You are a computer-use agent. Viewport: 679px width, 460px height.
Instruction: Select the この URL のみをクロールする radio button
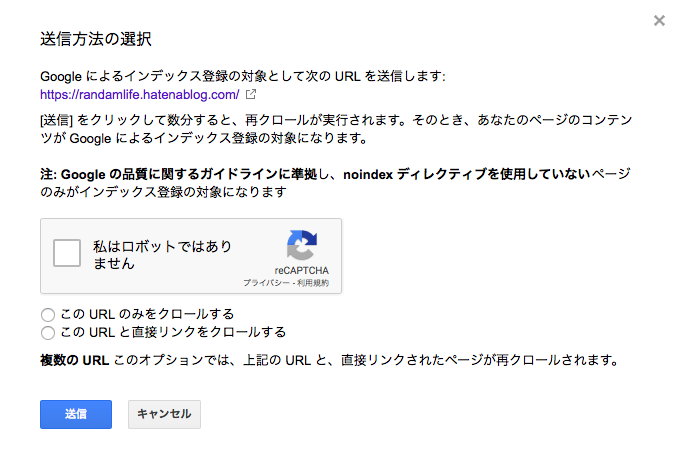pos(48,314)
